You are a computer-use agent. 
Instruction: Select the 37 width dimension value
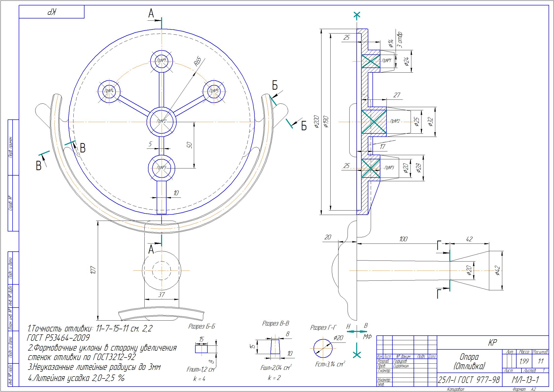[161, 295]
